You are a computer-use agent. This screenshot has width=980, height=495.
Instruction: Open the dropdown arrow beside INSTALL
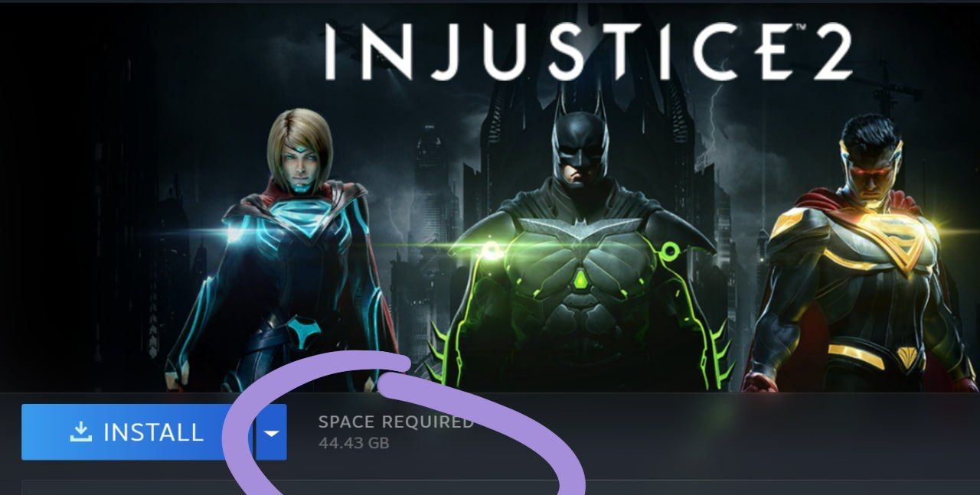click(271, 432)
